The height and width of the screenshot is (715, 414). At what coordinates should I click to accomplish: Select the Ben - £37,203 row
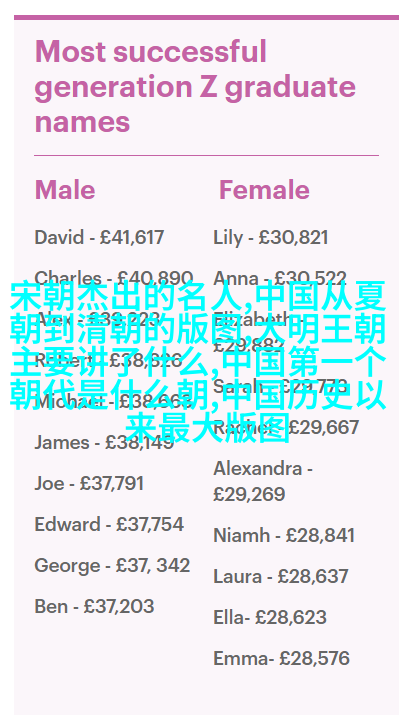(94, 606)
